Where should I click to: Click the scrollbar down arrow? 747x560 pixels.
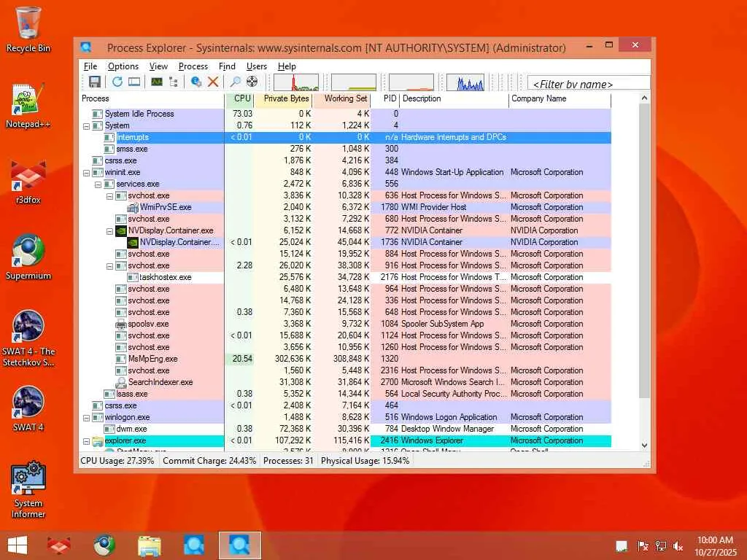tap(644, 446)
